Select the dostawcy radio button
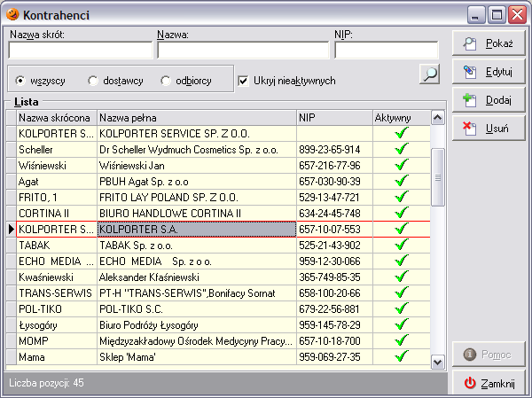The width and height of the screenshot is (532, 398). pyautogui.click(x=93, y=81)
